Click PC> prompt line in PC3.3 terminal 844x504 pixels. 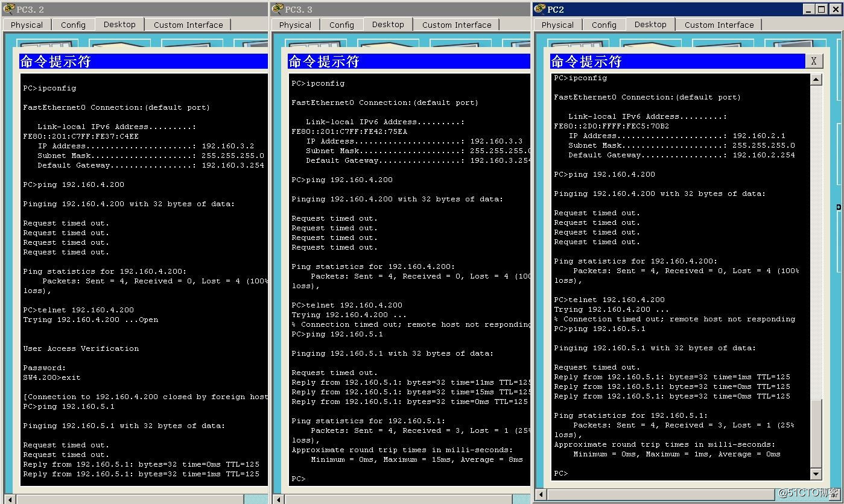[x=299, y=479]
